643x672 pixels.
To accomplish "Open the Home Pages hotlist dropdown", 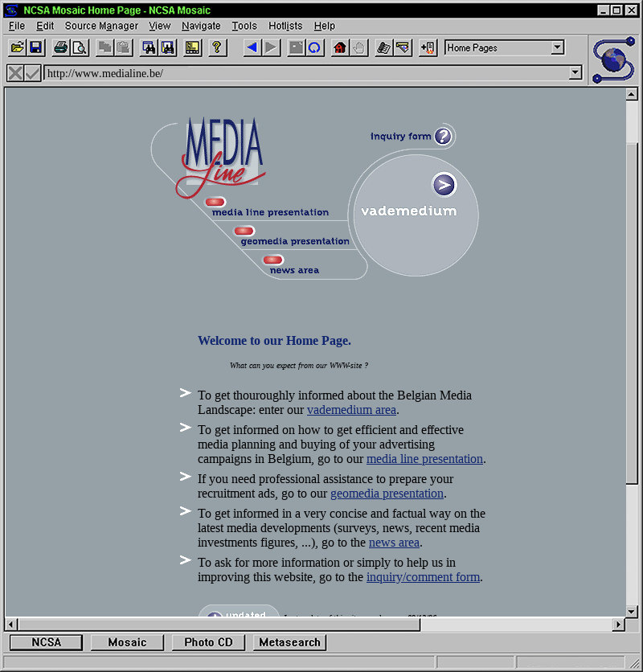I will point(557,48).
